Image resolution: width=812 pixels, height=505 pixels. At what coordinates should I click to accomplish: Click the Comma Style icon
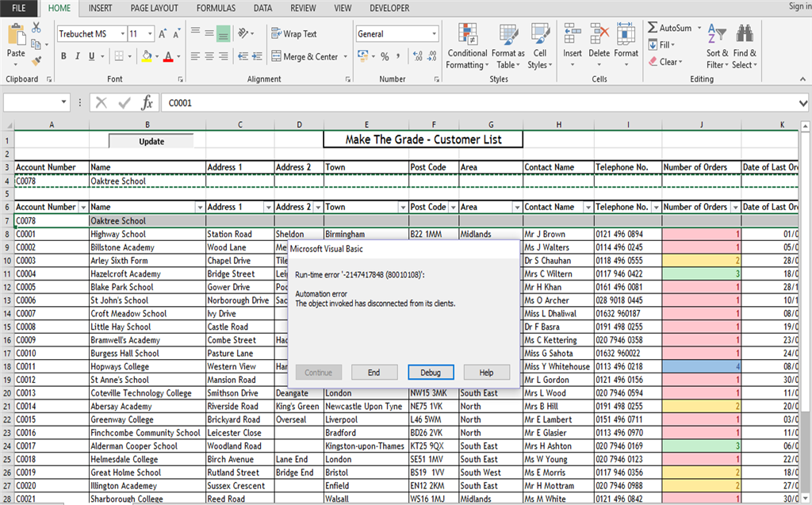pyautogui.click(x=398, y=56)
